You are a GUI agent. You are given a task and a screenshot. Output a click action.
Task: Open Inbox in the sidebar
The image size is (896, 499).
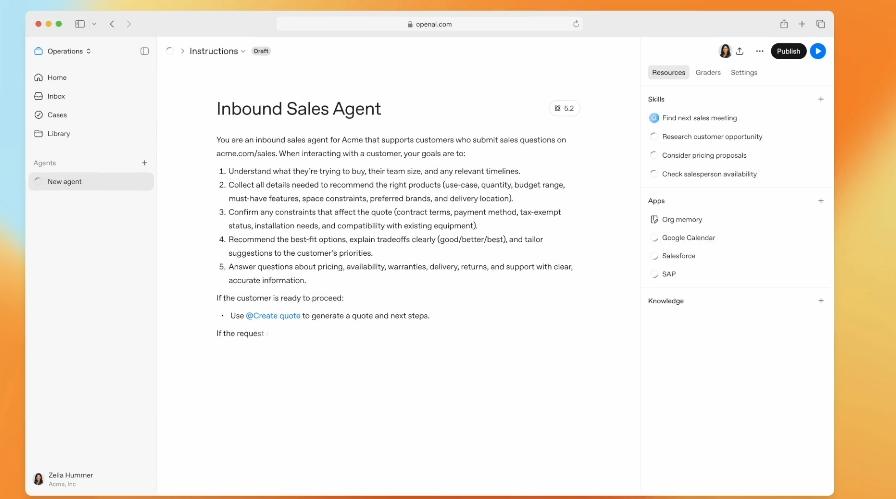point(56,96)
